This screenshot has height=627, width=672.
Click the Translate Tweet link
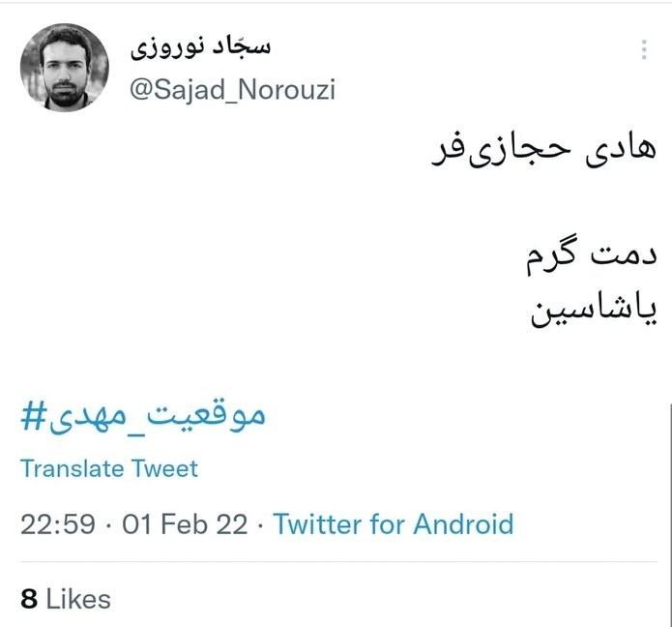click(x=109, y=469)
